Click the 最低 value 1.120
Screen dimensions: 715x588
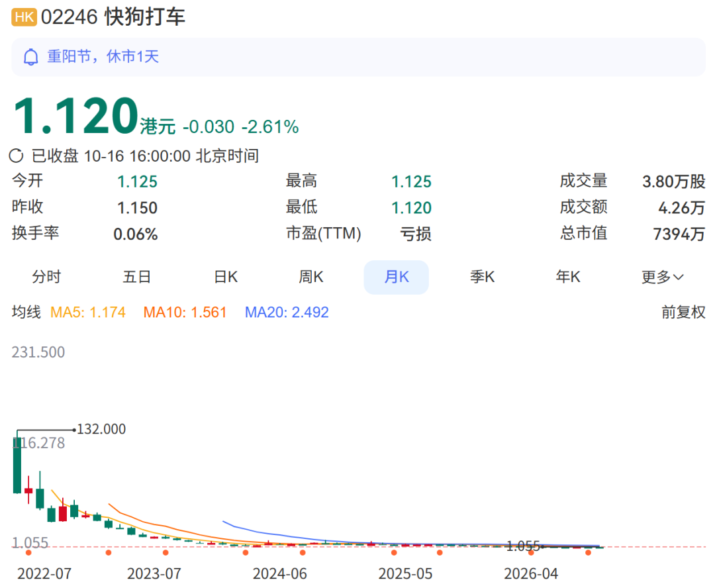411,208
